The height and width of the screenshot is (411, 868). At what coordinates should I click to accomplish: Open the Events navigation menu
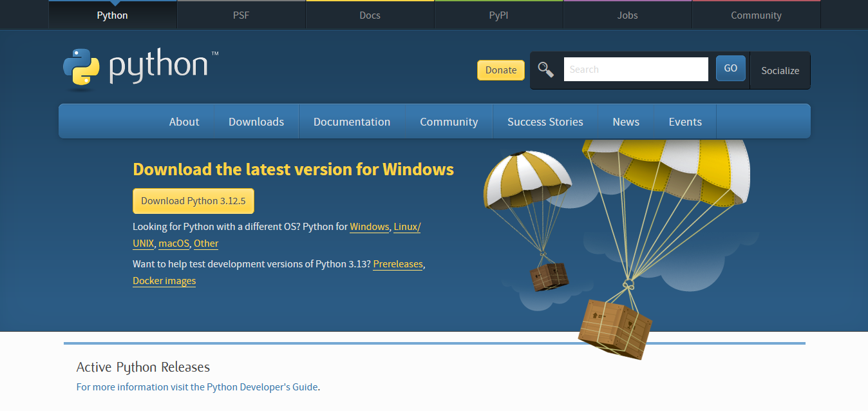(x=685, y=122)
